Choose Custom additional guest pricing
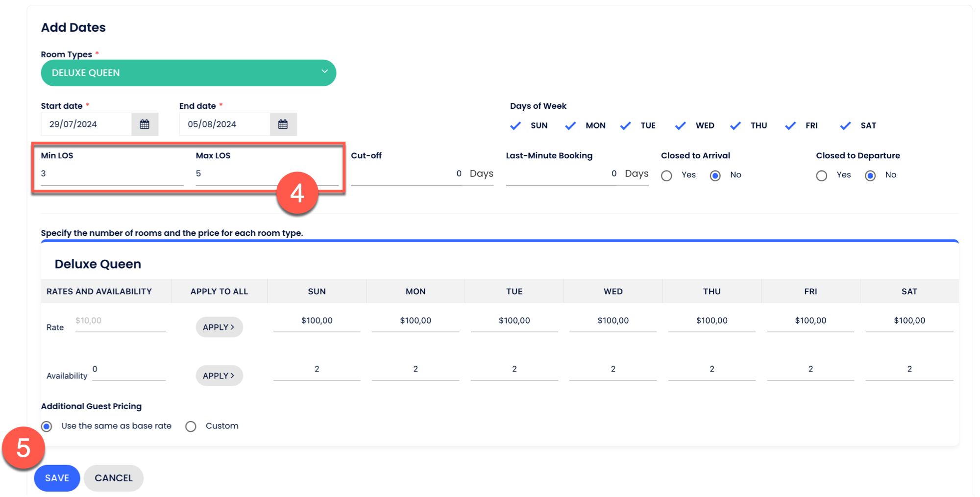980x497 pixels. tap(191, 426)
